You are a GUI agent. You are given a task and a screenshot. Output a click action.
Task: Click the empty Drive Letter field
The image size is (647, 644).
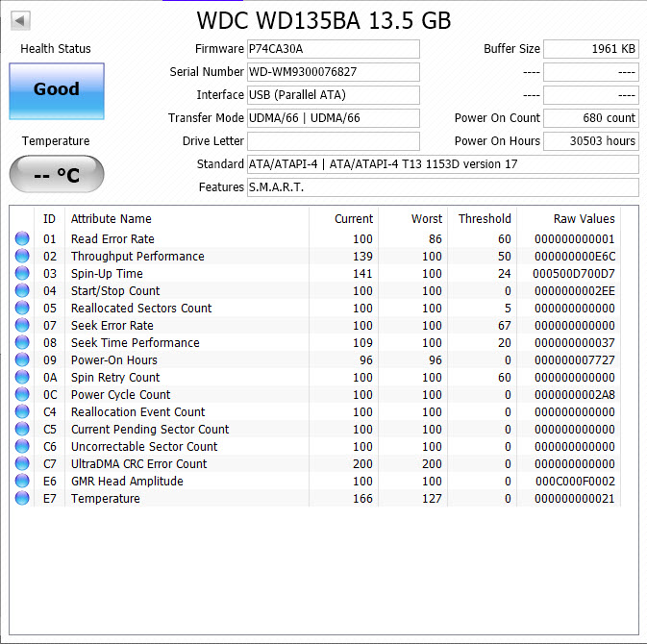point(334,141)
